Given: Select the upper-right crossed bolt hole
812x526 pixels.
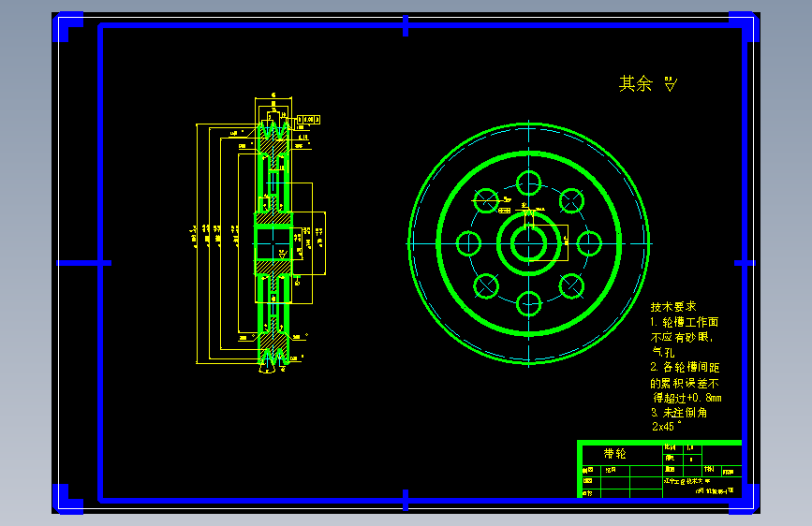Looking at the screenshot, I should click(571, 201).
